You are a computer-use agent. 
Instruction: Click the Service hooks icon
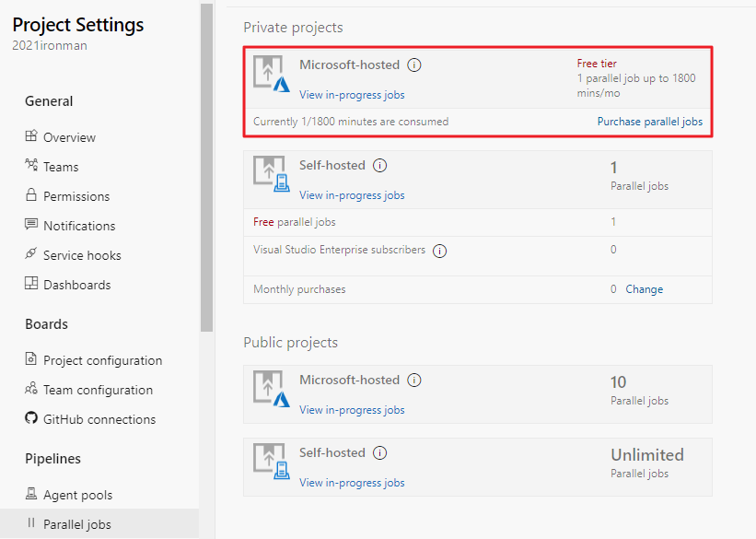[31, 254]
